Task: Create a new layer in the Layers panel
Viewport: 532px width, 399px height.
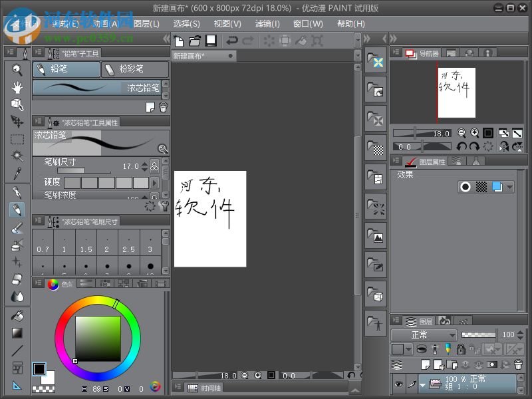Action: tap(426, 363)
